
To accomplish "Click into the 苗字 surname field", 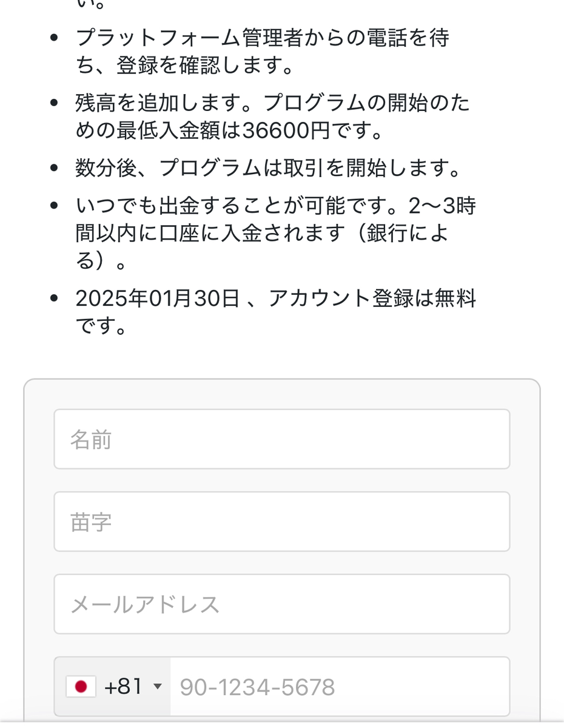I will [282, 522].
